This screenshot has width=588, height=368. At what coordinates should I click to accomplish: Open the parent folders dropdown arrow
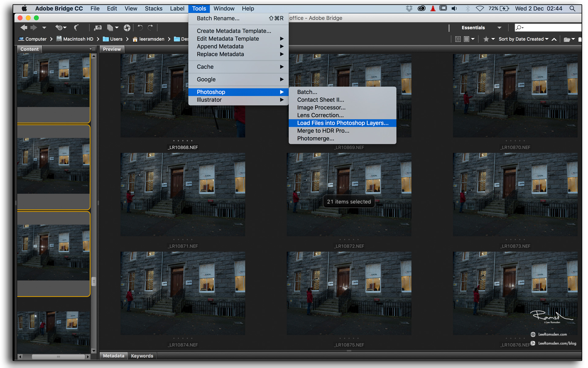tap(44, 28)
